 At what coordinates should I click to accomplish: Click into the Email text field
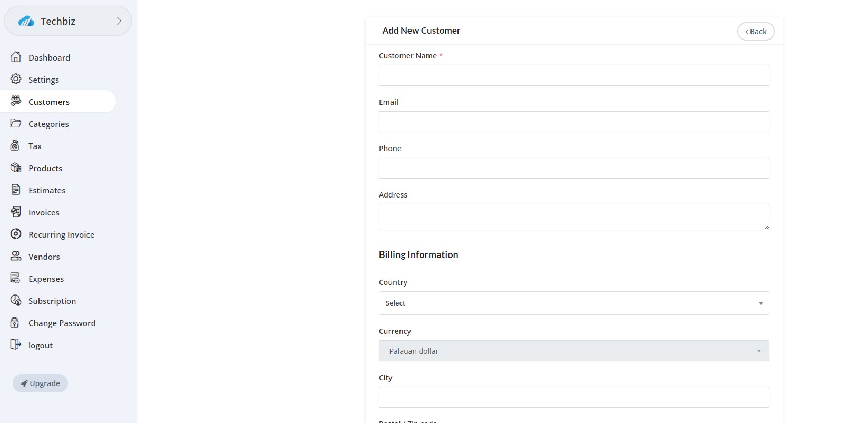coord(573,122)
